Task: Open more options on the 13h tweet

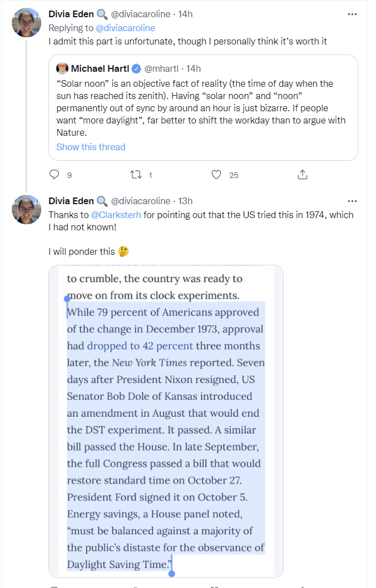Action: point(352,201)
